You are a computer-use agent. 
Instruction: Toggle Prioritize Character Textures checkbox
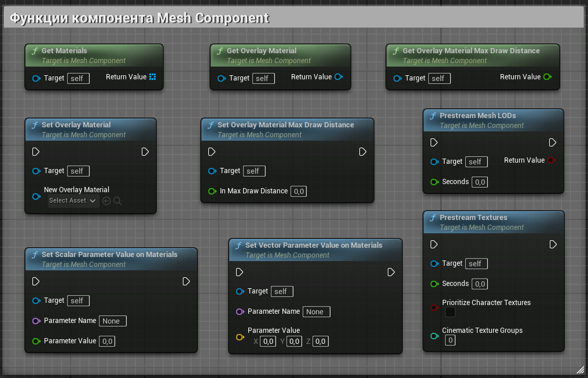(x=450, y=312)
